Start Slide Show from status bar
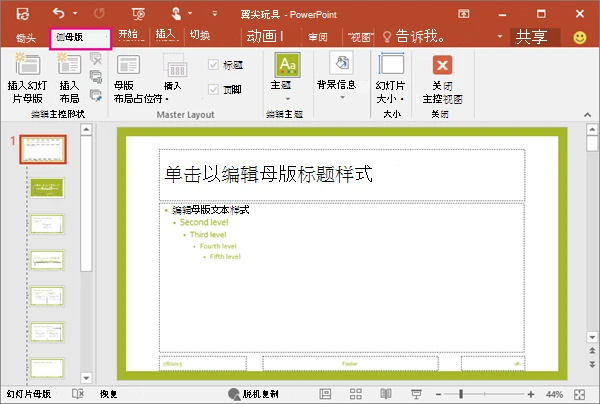The height and width of the screenshot is (404, 600). [x=416, y=394]
